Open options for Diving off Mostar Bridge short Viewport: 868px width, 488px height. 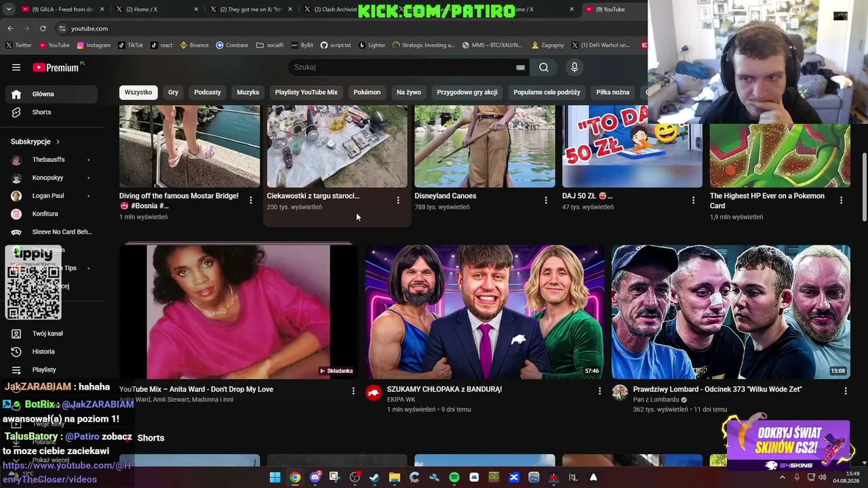251,200
